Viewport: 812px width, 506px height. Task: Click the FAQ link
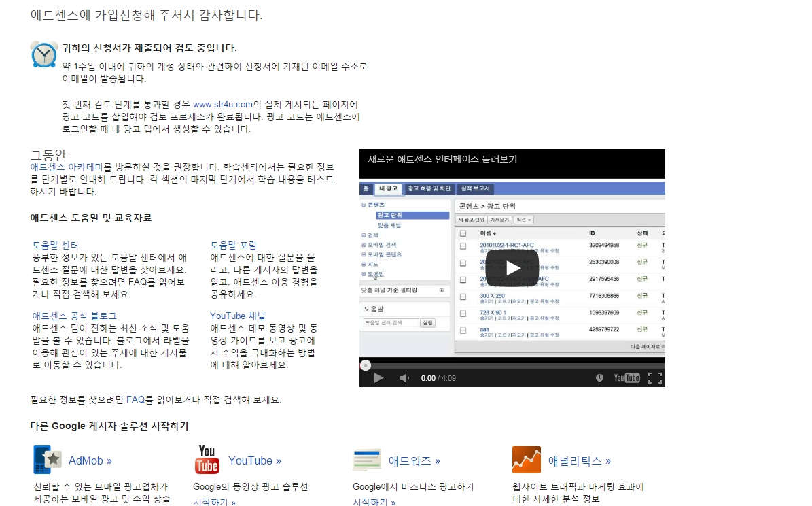click(135, 400)
